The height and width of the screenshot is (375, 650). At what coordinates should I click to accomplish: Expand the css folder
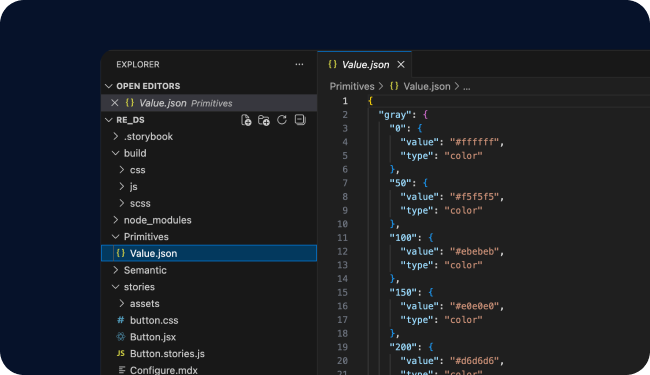(121, 169)
